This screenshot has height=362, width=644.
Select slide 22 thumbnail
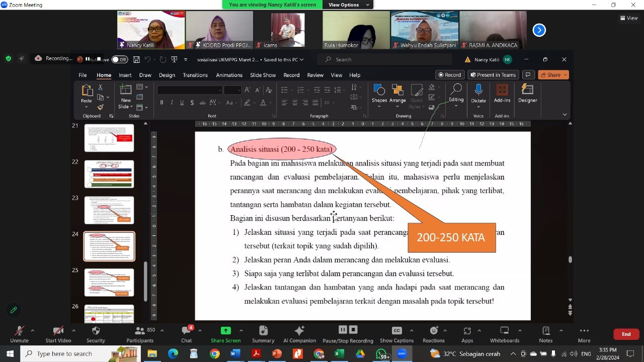pyautogui.click(x=109, y=174)
